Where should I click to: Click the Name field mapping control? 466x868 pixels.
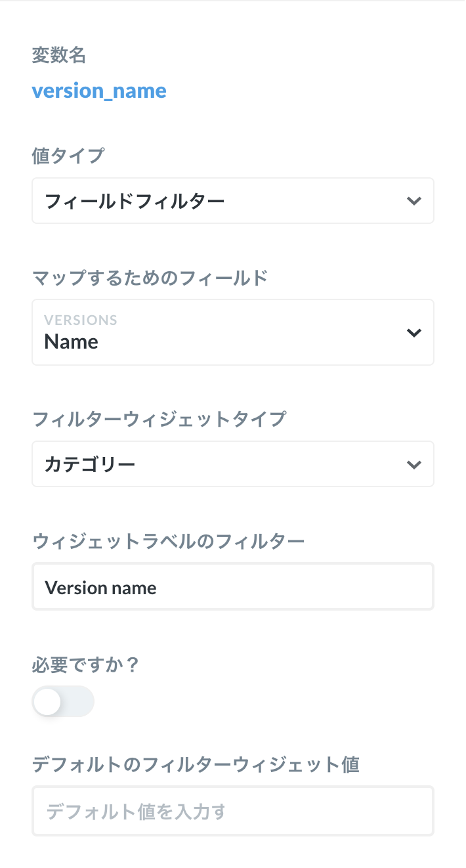pyautogui.click(x=233, y=332)
